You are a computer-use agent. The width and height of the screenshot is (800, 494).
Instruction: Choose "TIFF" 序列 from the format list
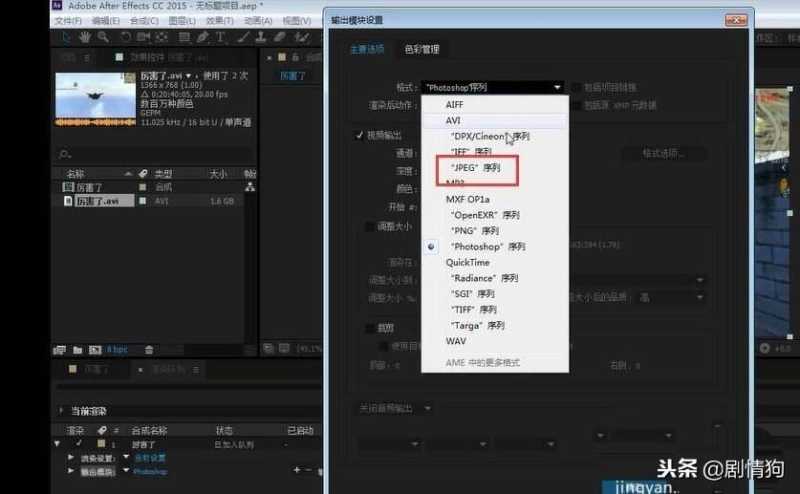[495, 309]
